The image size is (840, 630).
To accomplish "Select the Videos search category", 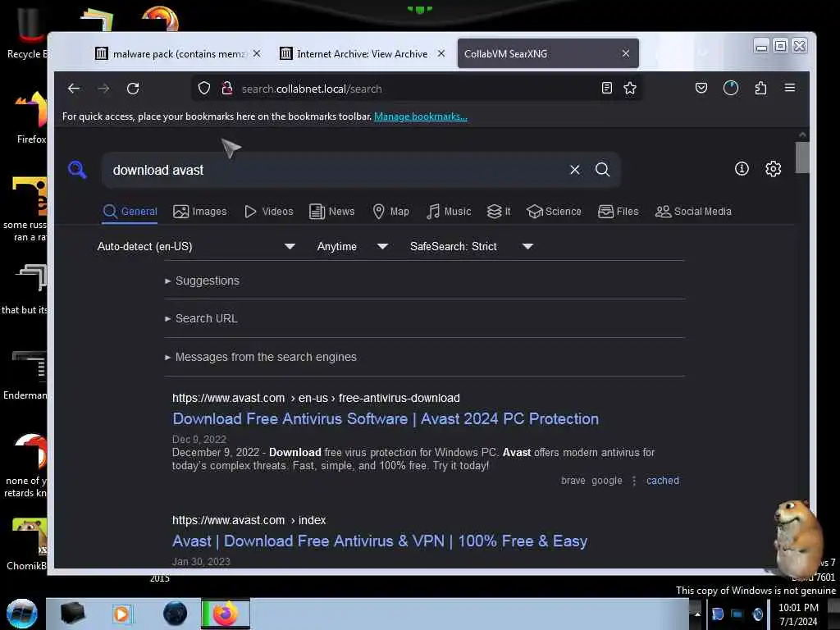I will pyautogui.click(x=269, y=212).
